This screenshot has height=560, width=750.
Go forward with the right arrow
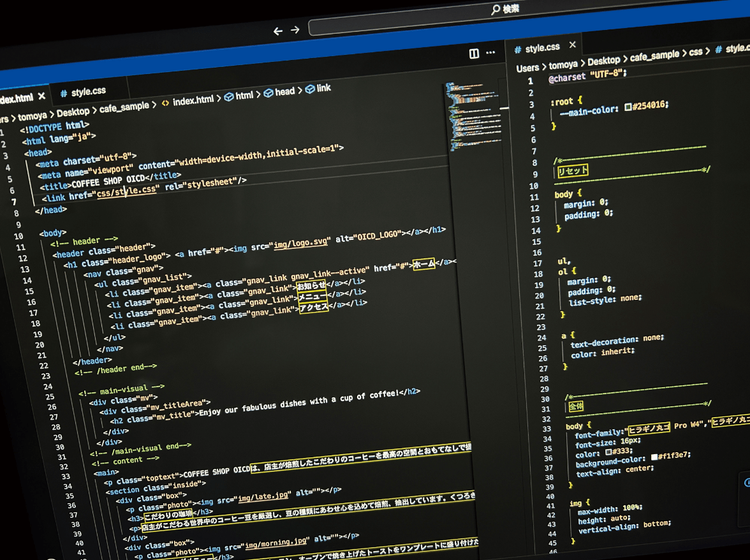pyautogui.click(x=295, y=30)
